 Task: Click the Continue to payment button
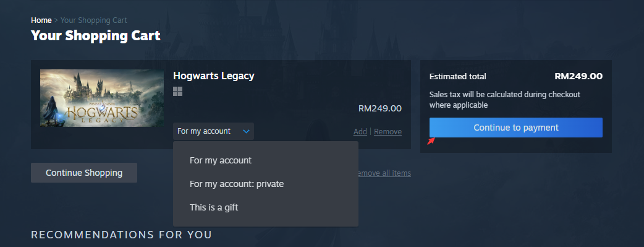coord(516,128)
